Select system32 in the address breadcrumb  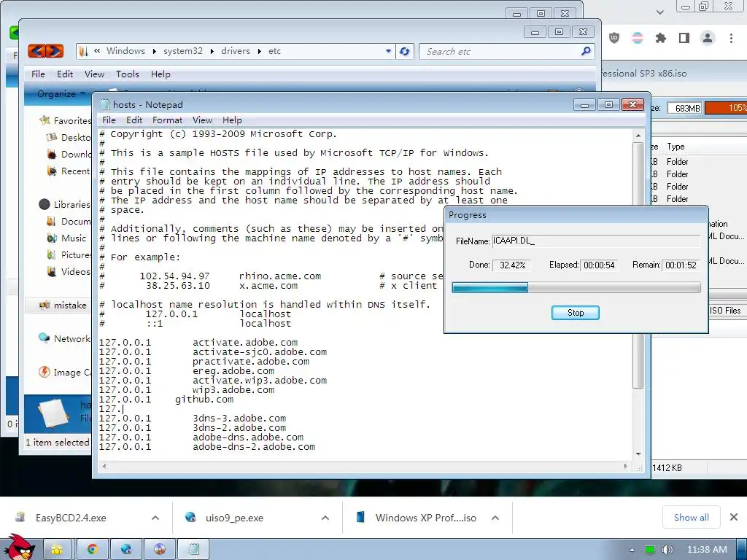[x=183, y=51]
